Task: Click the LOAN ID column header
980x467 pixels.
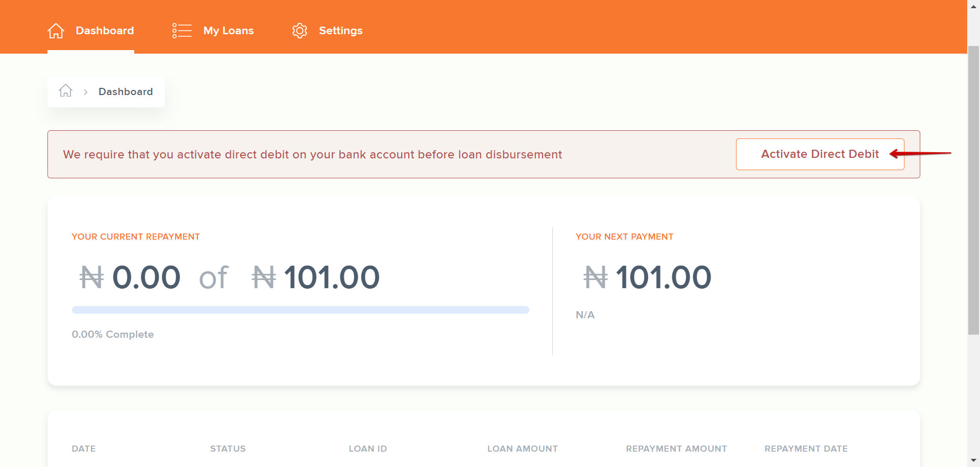Action: pyautogui.click(x=367, y=449)
